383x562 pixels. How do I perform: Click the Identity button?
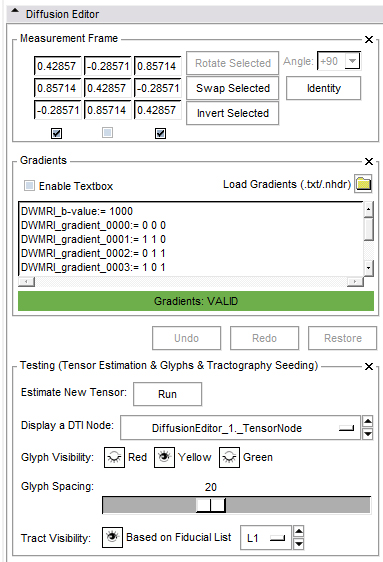[x=324, y=88]
